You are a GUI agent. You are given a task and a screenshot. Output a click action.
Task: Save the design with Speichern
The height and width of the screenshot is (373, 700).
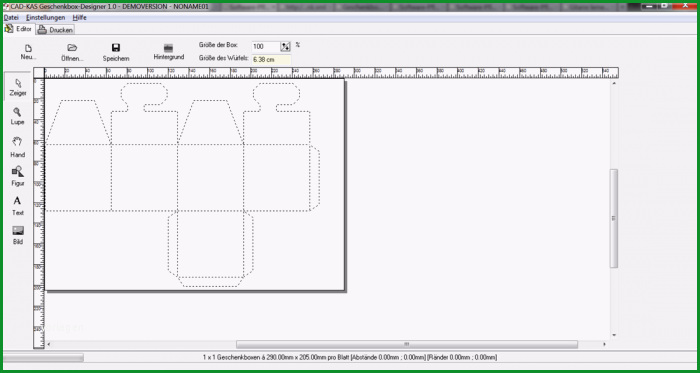(116, 53)
